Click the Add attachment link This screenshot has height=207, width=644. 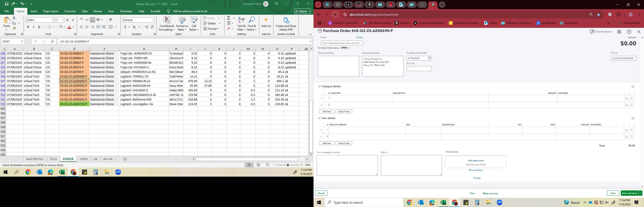click(x=476, y=161)
